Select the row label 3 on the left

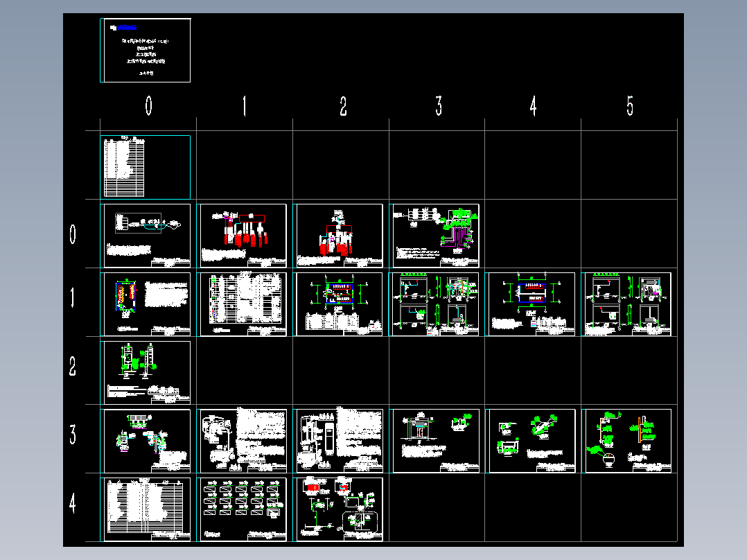[72, 435]
